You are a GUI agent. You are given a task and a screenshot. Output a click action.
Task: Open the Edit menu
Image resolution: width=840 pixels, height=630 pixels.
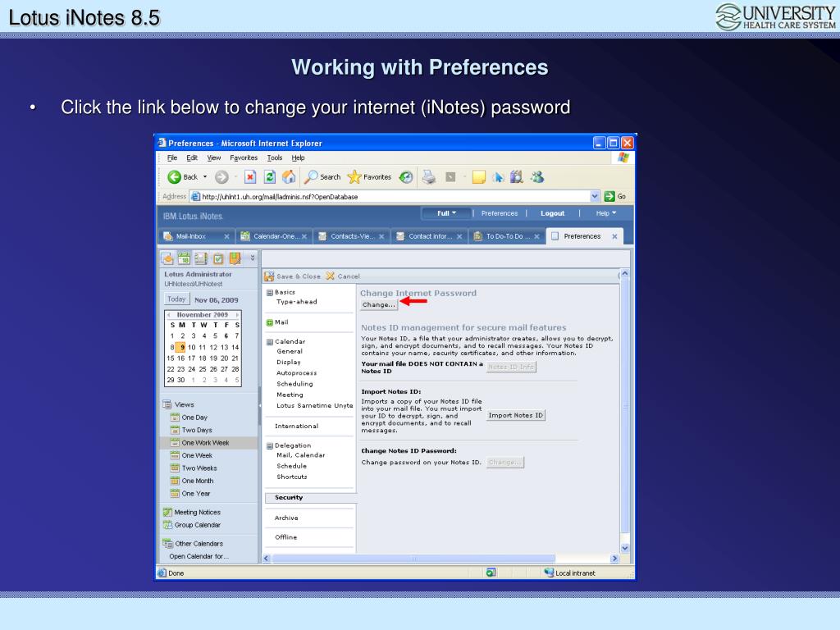(192, 158)
